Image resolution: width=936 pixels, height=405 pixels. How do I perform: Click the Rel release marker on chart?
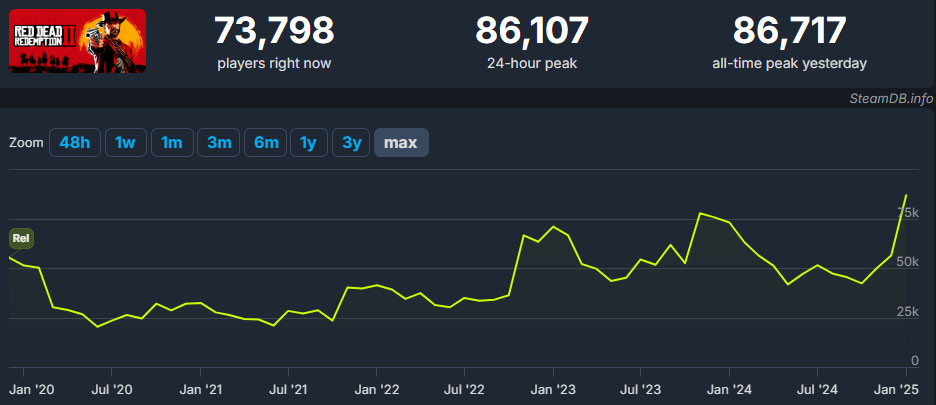tap(21, 239)
